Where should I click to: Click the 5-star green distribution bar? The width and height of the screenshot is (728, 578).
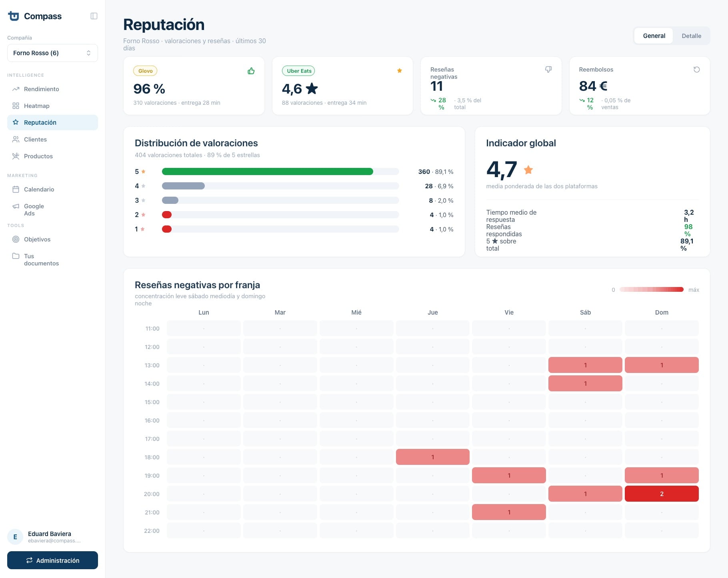pos(267,171)
